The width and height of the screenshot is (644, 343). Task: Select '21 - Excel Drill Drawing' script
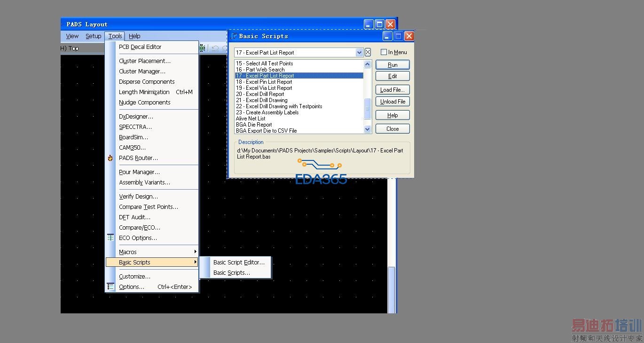[x=299, y=100]
